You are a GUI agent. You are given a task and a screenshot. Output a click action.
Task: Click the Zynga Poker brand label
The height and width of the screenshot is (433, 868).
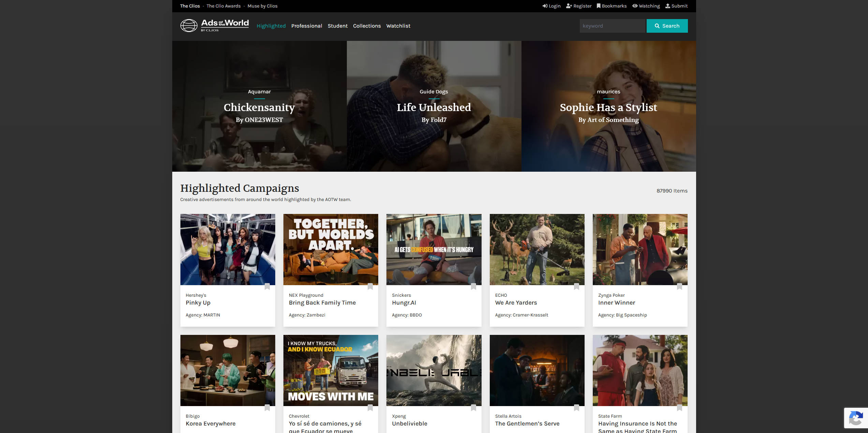click(611, 295)
